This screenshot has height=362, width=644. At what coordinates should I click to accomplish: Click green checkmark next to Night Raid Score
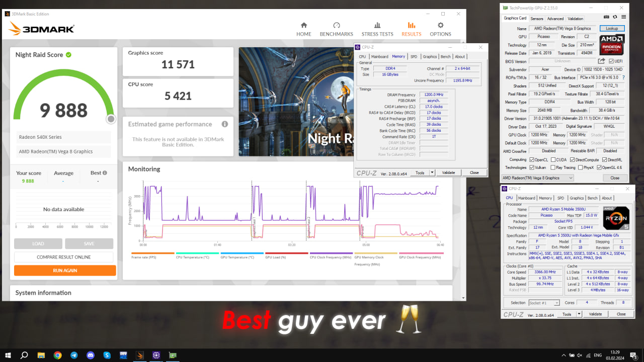(x=68, y=54)
